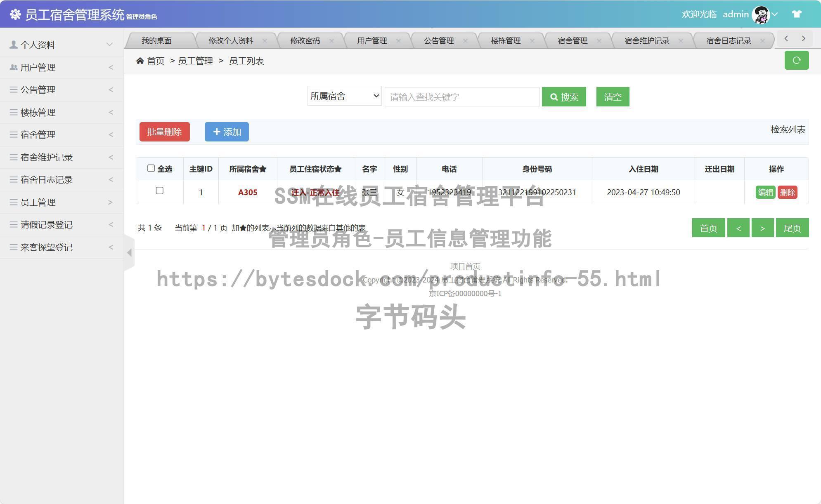Click the list icon beside 来客探望登记

pos(14,247)
